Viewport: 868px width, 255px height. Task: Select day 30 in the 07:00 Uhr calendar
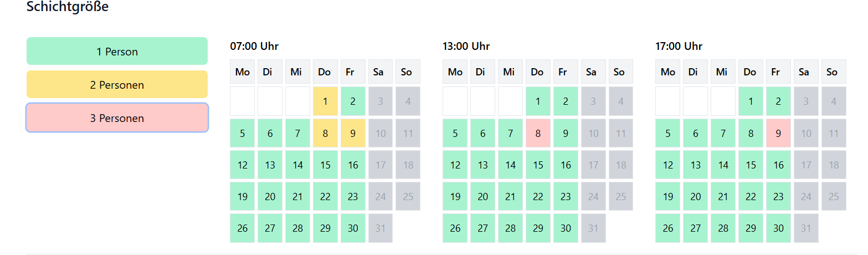click(x=353, y=228)
